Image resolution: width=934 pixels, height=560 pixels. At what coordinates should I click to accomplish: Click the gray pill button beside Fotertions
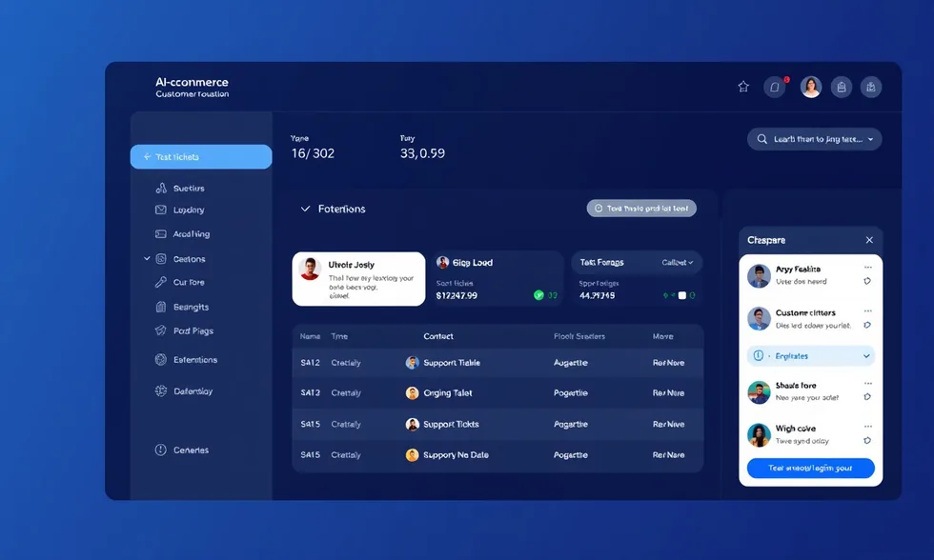pyautogui.click(x=641, y=208)
